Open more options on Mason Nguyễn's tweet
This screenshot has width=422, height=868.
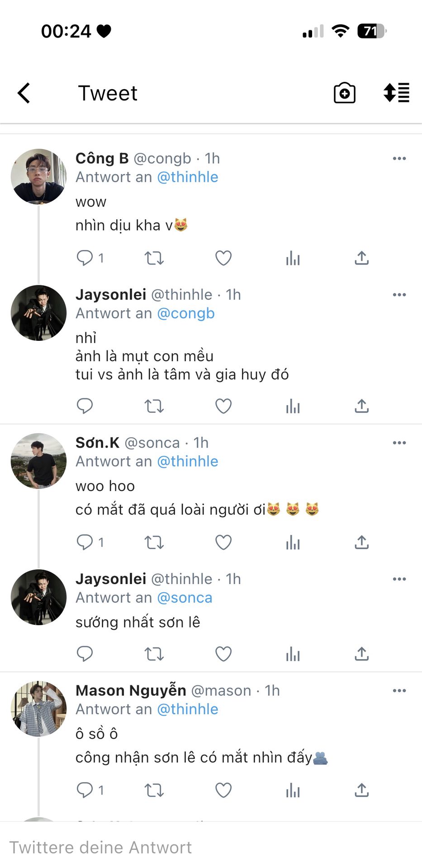399,691
